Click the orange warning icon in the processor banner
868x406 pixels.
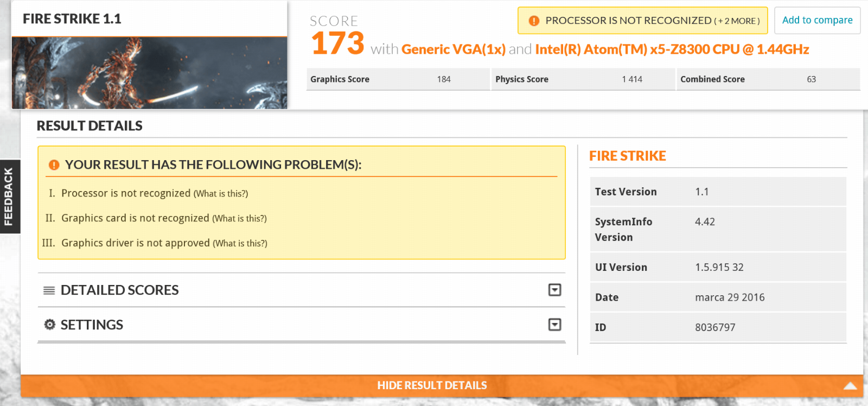pos(534,21)
